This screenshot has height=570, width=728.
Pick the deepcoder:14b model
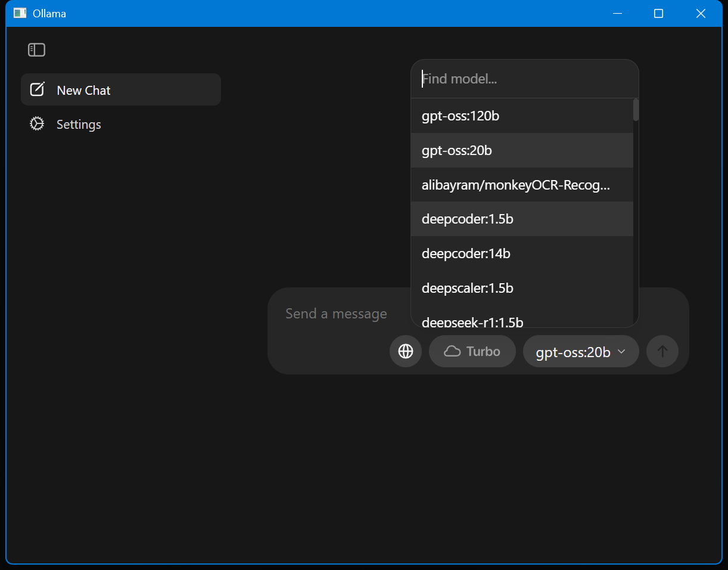(x=522, y=253)
